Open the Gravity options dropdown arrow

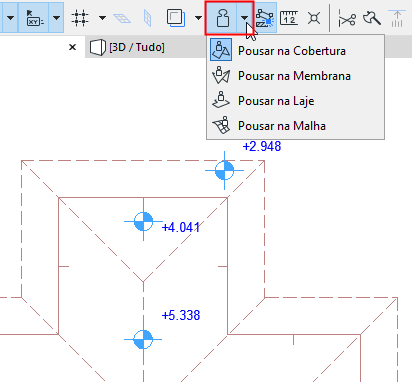click(x=245, y=18)
